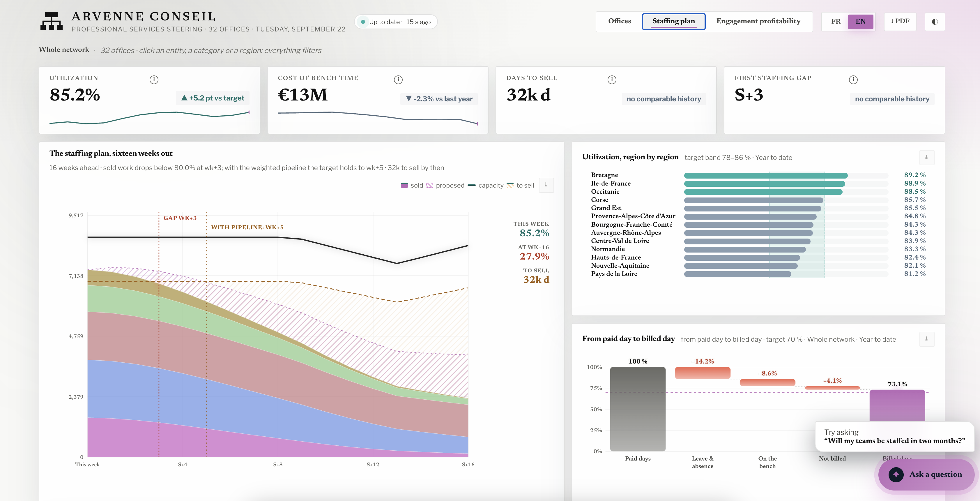Click the Arvenne Conseil org-chart logo
The image size is (980, 501).
51,21
